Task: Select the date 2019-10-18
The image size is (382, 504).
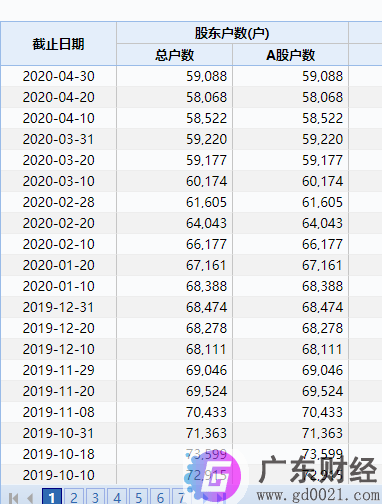Action: (x=59, y=454)
